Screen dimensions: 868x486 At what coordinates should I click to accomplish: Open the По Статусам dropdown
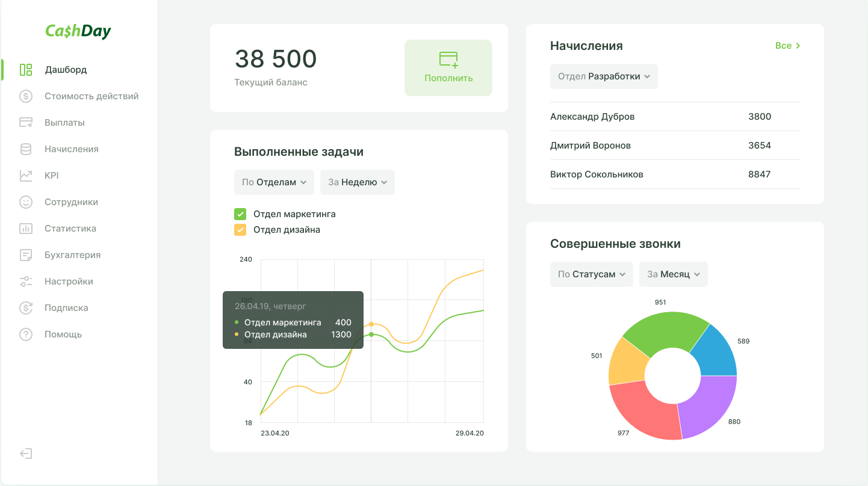[x=591, y=274]
